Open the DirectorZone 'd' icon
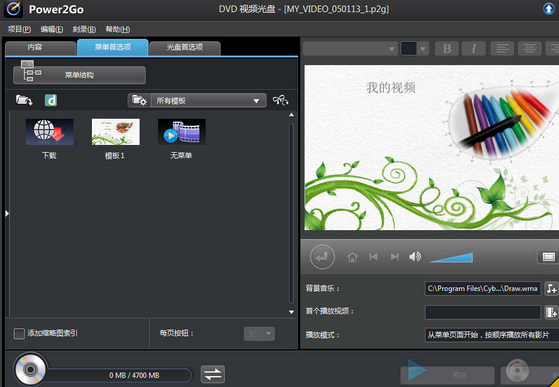The width and height of the screenshot is (559, 387). [x=51, y=100]
